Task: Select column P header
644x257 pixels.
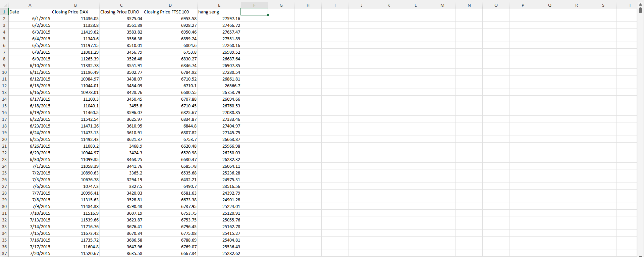Action: [523, 5]
